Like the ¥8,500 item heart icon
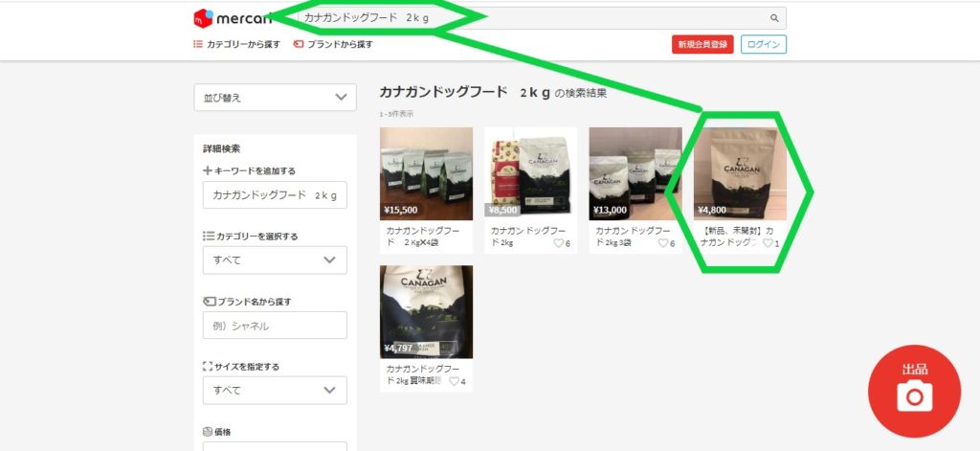Image resolution: width=980 pixels, height=451 pixels. [x=559, y=243]
